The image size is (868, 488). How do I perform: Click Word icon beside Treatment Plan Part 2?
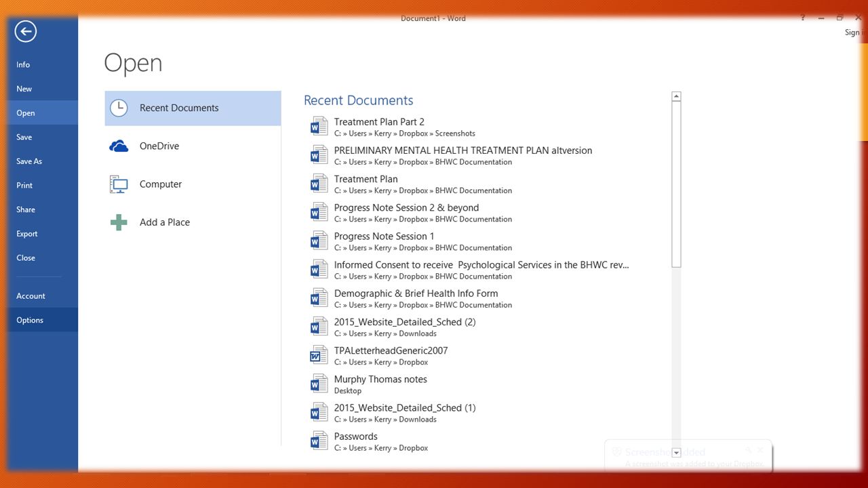pos(319,127)
